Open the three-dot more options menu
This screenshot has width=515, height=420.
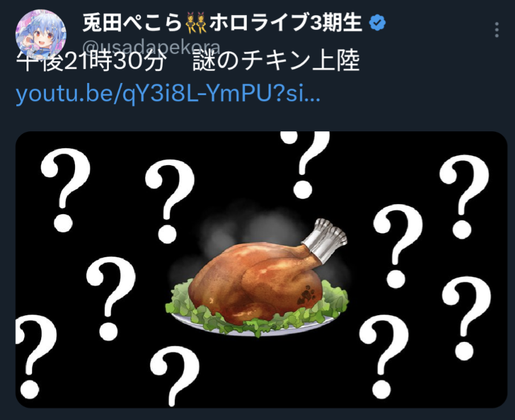tap(497, 30)
